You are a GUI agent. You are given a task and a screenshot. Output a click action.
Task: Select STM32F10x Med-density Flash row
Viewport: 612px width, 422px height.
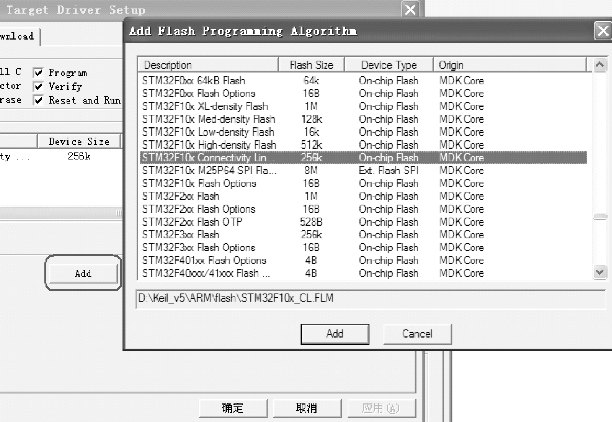[x=363, y=119]
